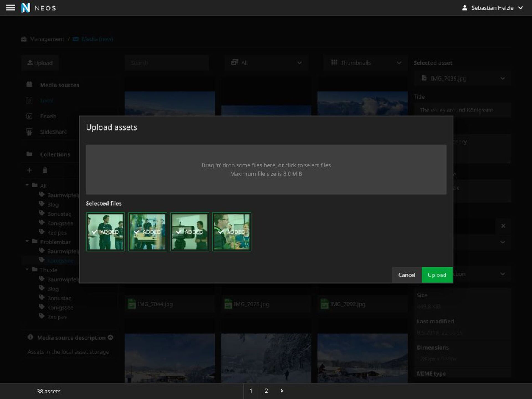Click the SlideShare source icon

pos(29,132)
